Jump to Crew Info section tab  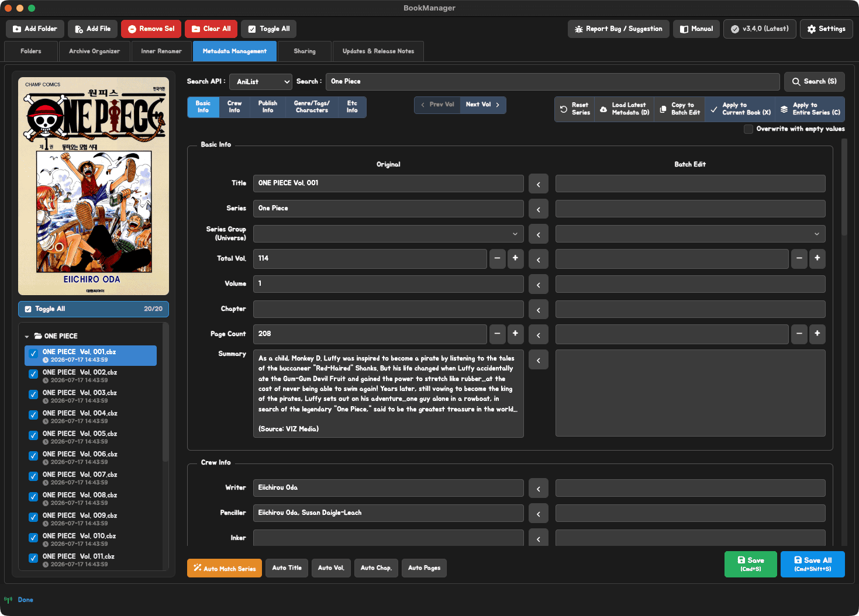234,107
